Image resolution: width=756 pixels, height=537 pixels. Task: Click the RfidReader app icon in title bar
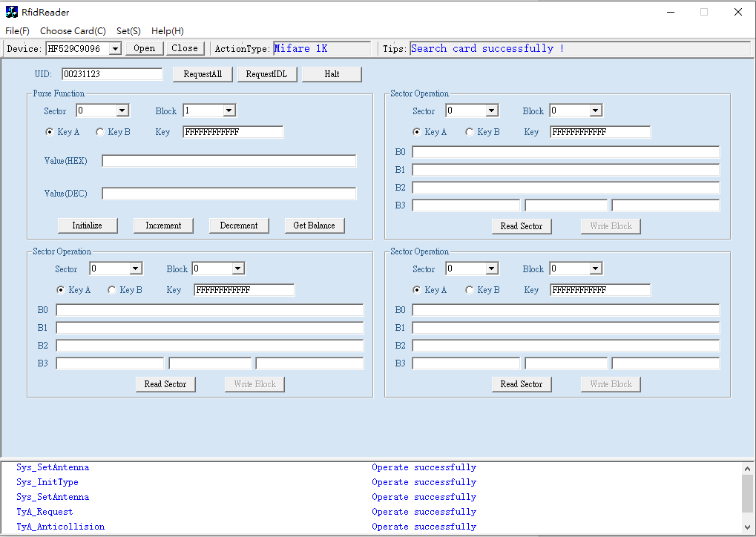12,12
